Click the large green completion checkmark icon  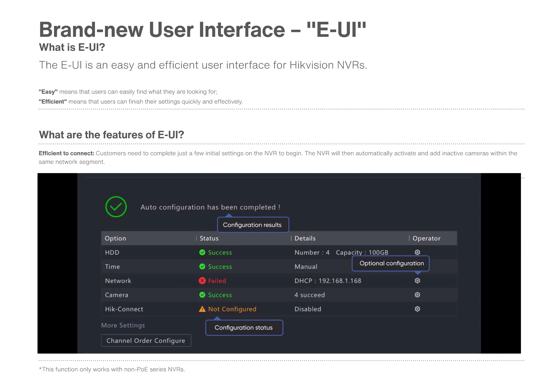tap(116, 207)
